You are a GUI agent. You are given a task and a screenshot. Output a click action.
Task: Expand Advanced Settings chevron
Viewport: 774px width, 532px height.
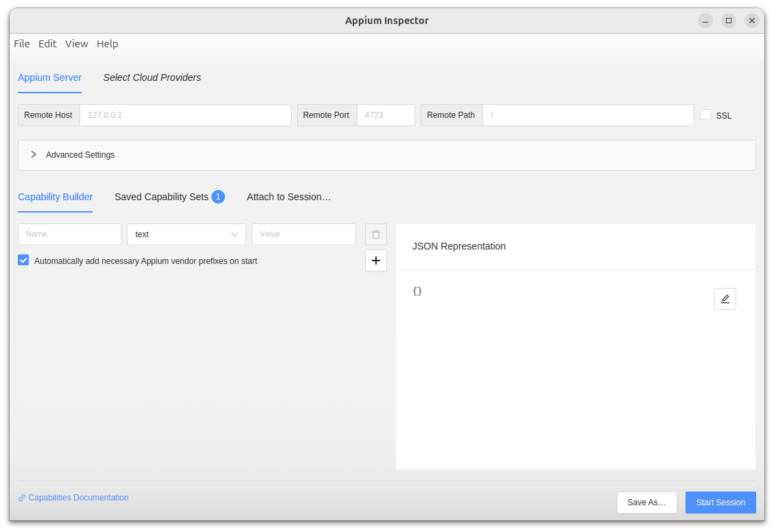(x=34, y=154)
